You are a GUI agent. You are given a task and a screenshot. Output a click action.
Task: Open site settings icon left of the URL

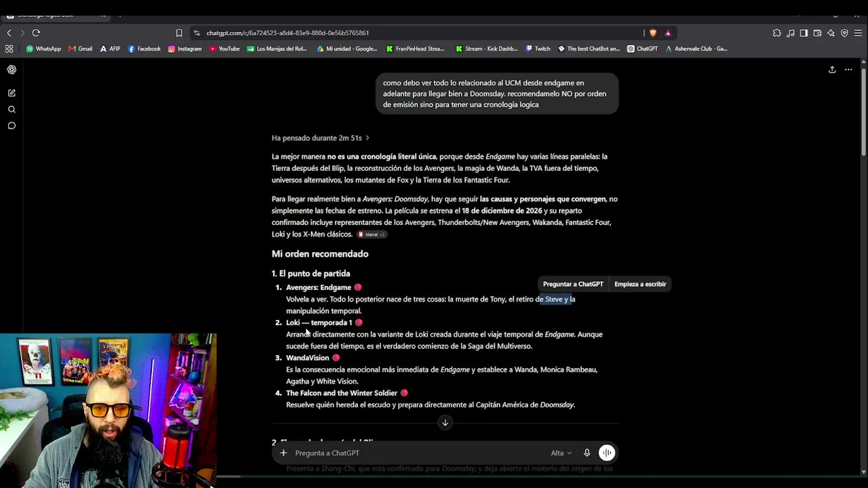pyautogui.click(x=197, y=33)
